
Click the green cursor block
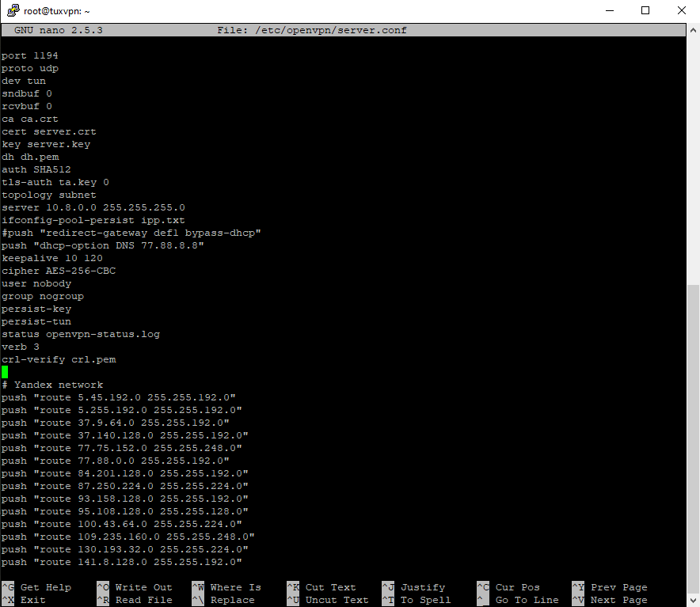point(5,372)
